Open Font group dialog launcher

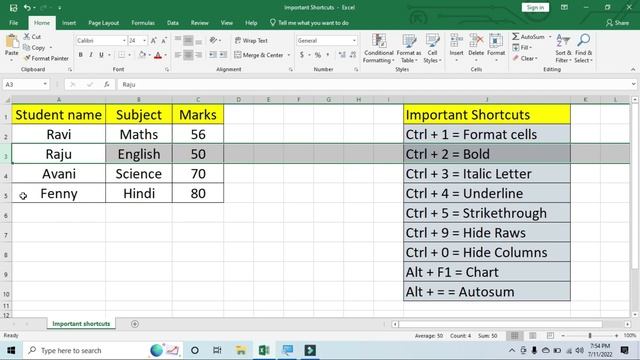[167, 70]
